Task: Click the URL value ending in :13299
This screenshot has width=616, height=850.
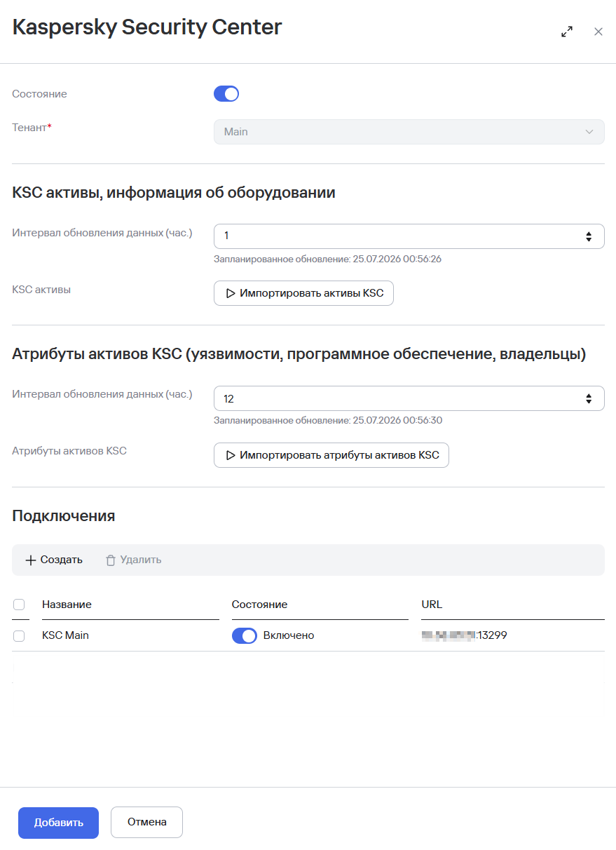Action: click(x=464, y=635)
